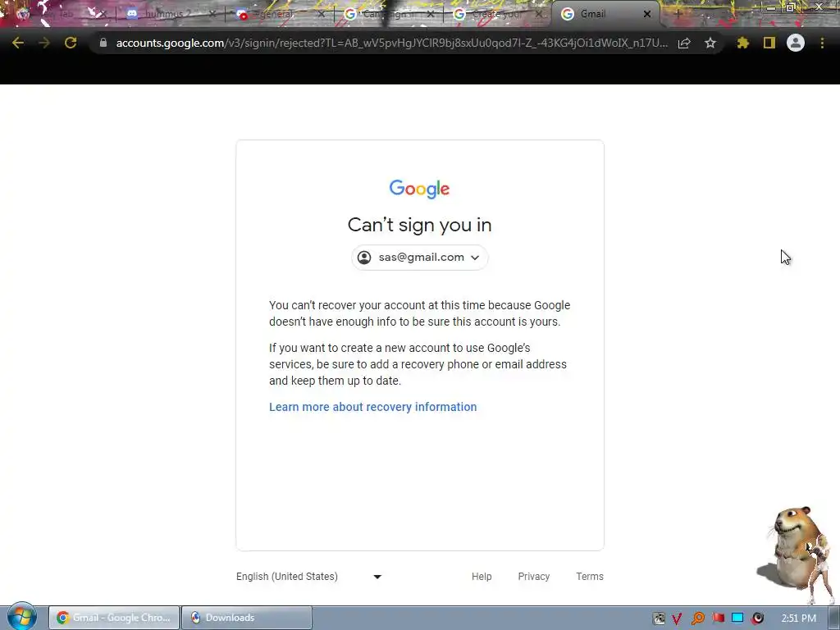840x630 pixels.
Task: Switch to the Gmail browser tab
Action: click(x=605, y=14)
